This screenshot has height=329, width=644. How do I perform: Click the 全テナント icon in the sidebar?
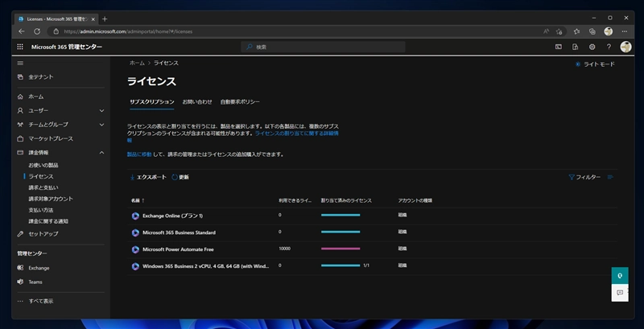pyautogui.click(x=20, y=77)
